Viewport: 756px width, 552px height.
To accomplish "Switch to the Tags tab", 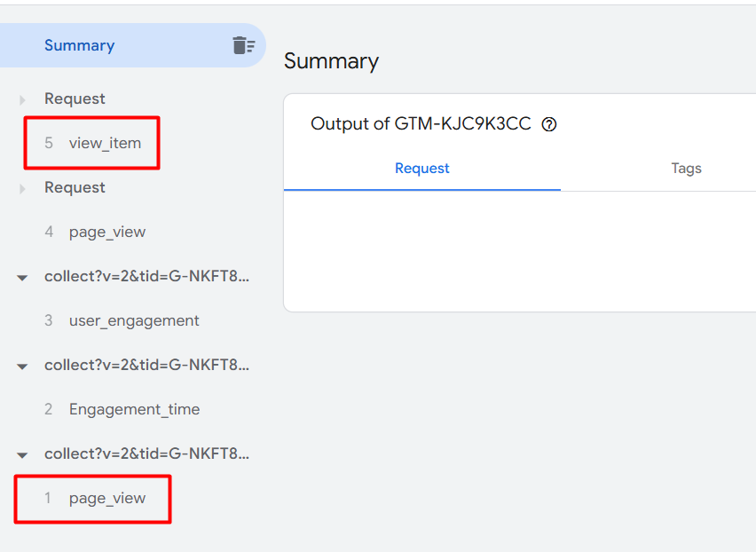I will pyautogui.click(x=686, y=168).
